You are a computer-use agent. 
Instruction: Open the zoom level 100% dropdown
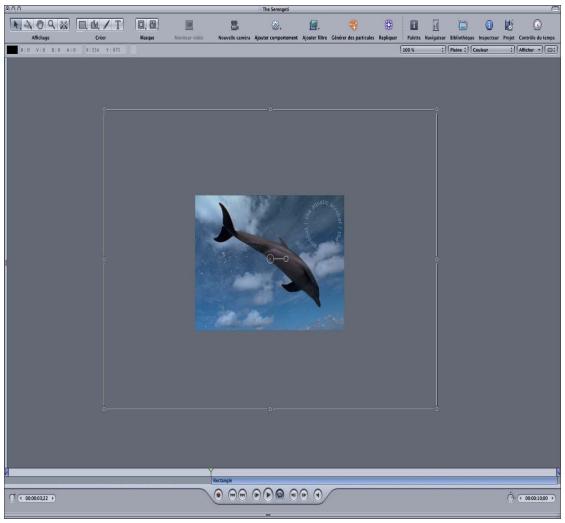tap(423, 50)
